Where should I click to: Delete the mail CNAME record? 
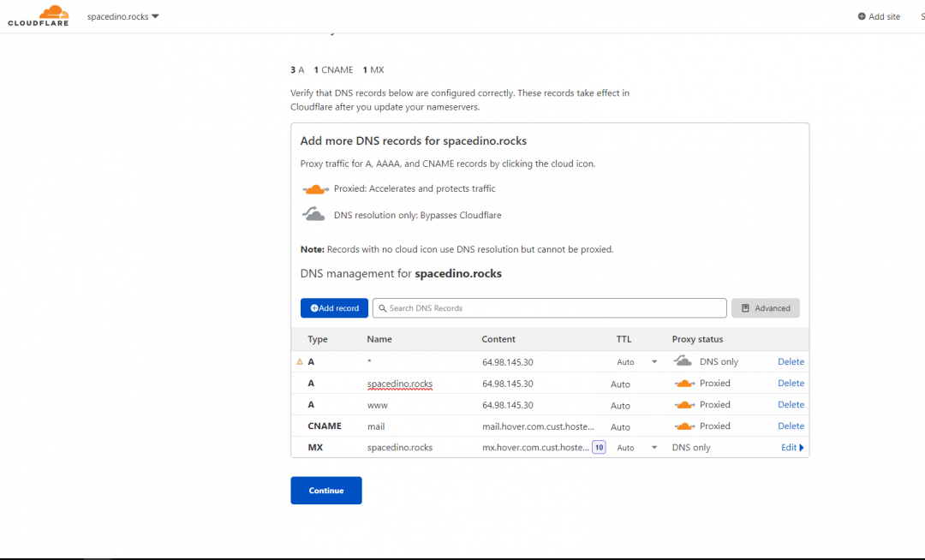click(790, 426)
